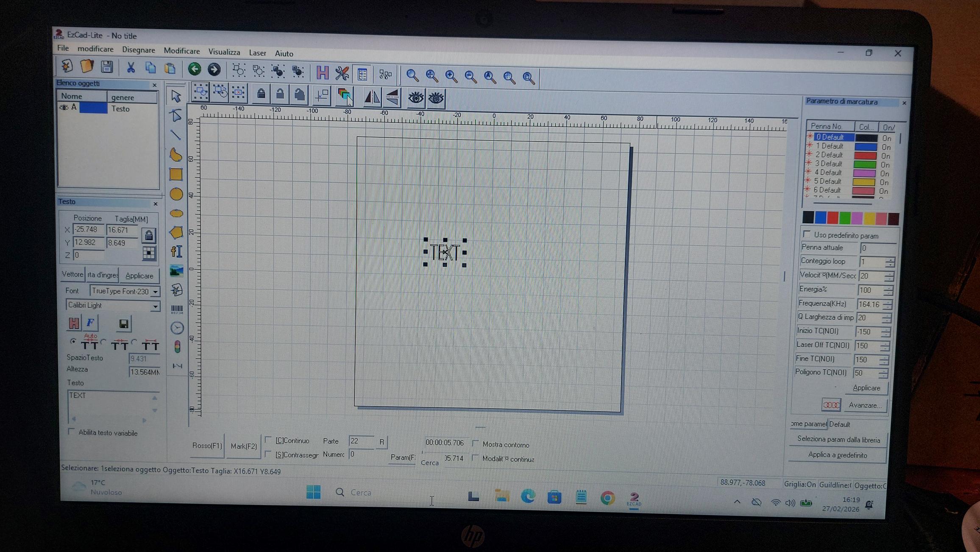Adjust the Energia% stepper arrows
The height and width of the screenshot is (552, 980).
coord(888,290)
